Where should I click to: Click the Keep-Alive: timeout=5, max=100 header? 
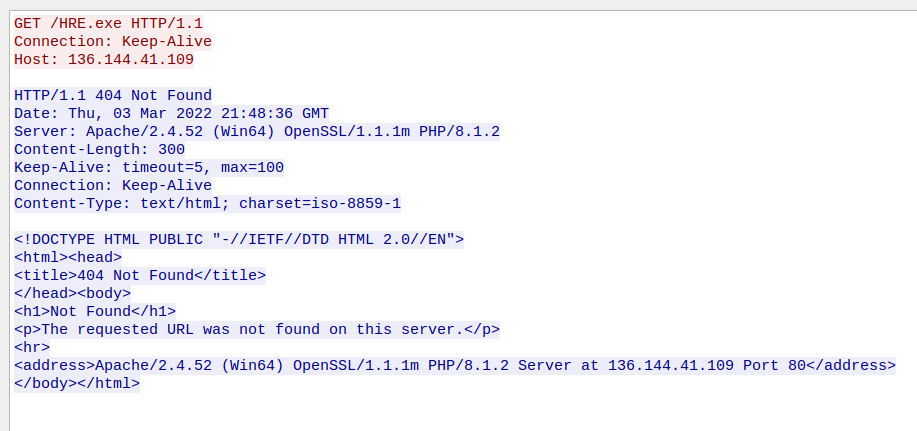tap(148, 167)
